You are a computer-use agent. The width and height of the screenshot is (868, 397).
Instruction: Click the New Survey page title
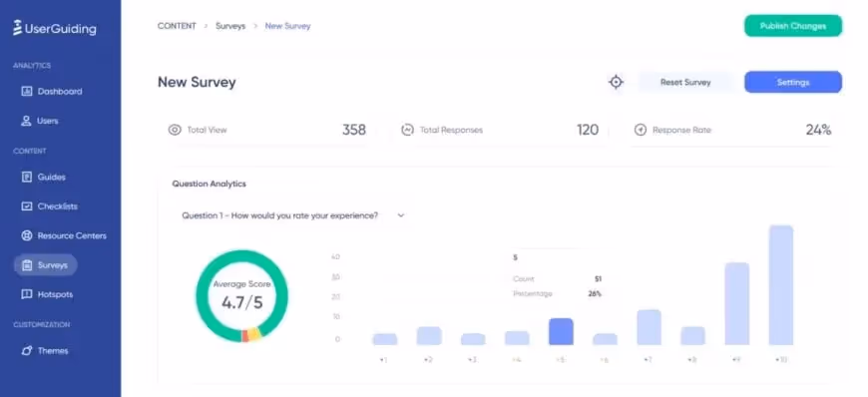pos(197,82)
